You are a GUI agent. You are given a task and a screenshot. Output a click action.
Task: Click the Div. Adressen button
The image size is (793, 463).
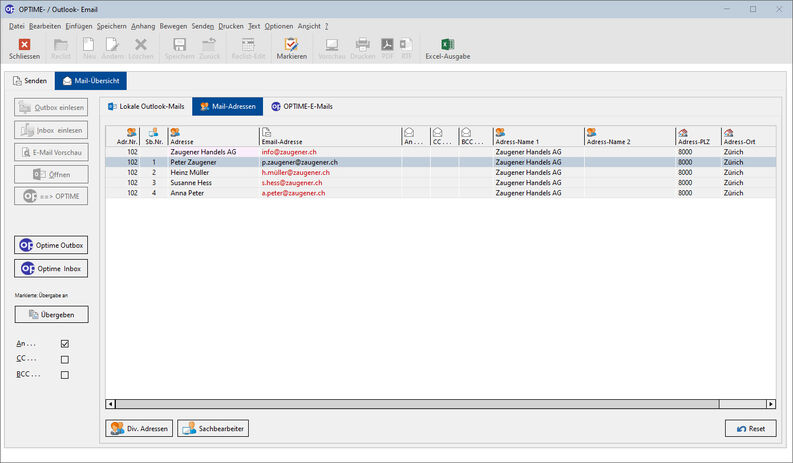tap(139, 429)
